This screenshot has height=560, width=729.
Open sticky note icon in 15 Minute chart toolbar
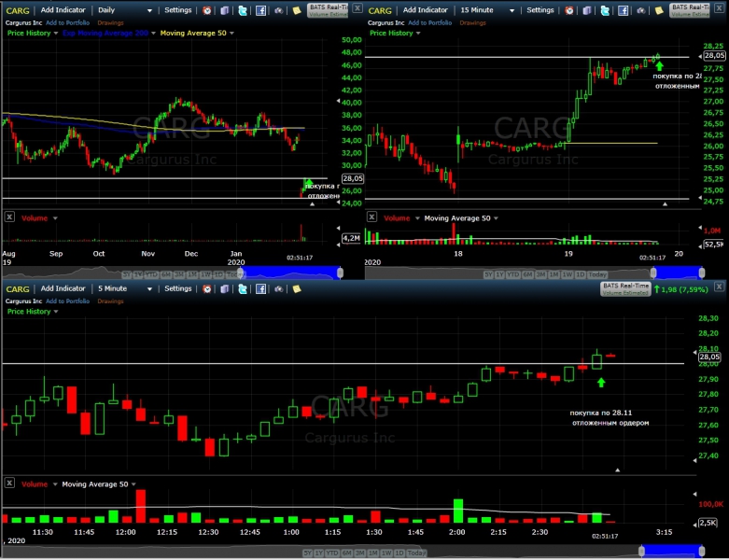pyautogui.click(x=659, y=10)
